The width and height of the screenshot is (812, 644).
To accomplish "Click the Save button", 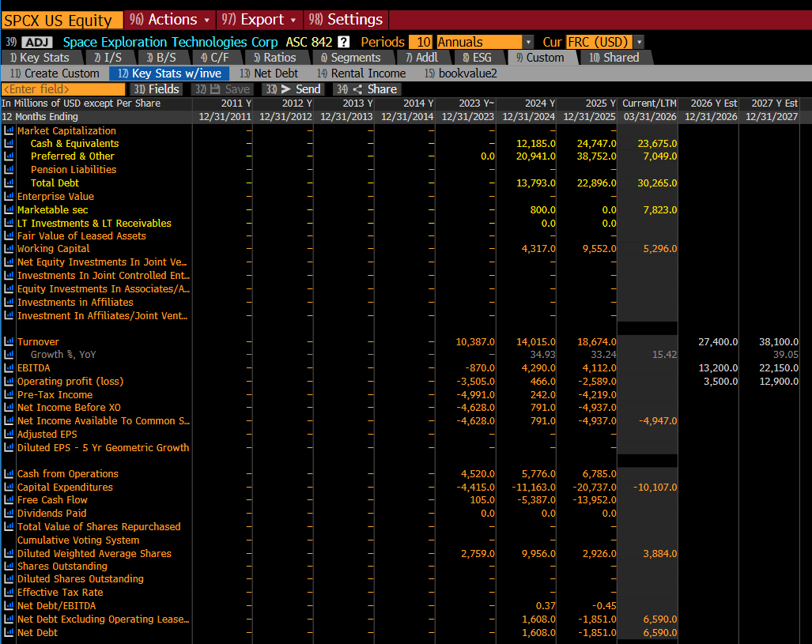I will tap(223, 89).
